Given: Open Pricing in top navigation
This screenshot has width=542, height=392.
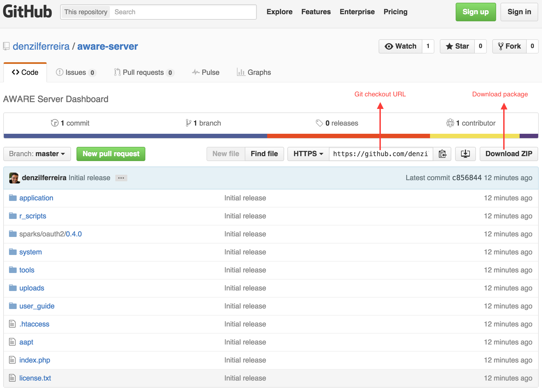Looking at the screenshot, I should [395, 12].
